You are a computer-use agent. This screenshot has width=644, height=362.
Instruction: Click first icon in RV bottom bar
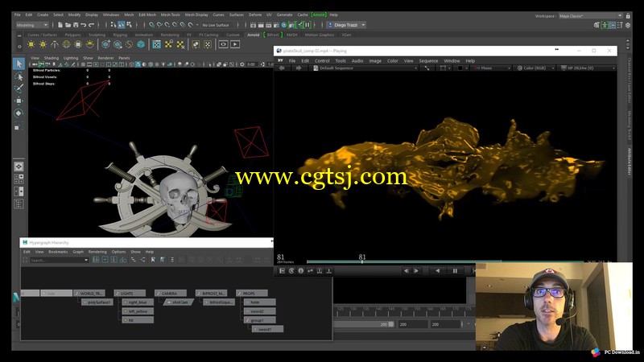282,271
